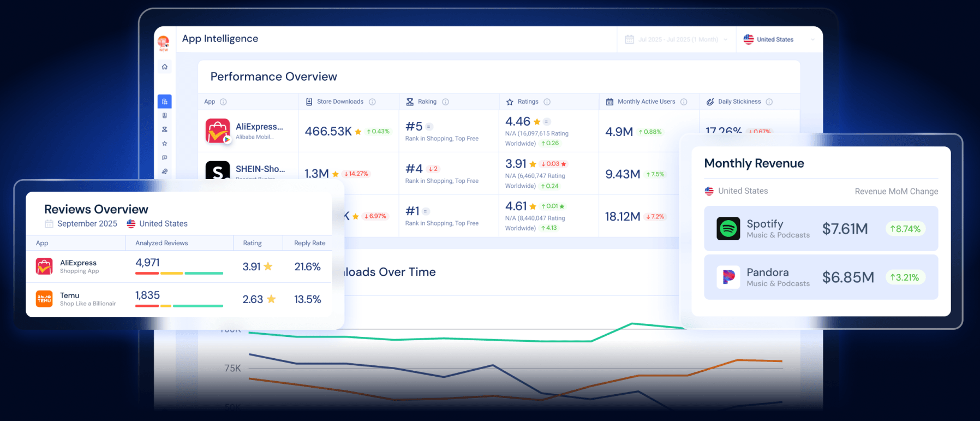Image resolution: width=980 pixels, height=421 pixels.
Task: Click the 1,835 analyzed reviews count
Action: coord(147,295)
